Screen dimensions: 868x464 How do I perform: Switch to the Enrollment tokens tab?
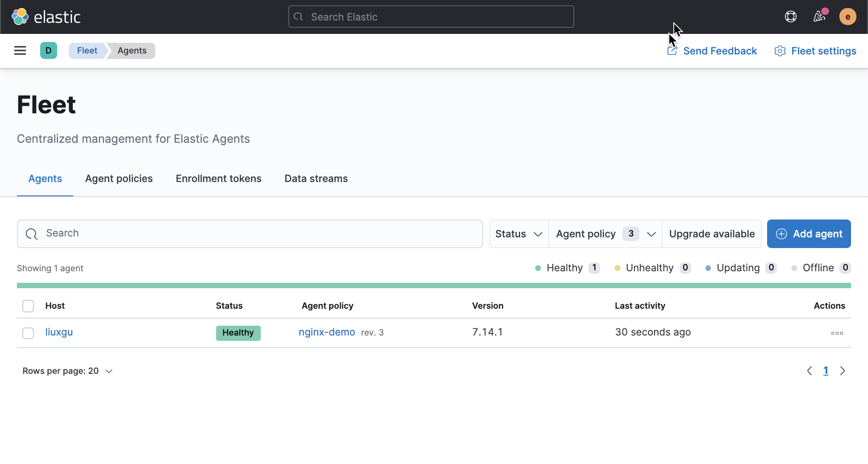pos(218,178)
